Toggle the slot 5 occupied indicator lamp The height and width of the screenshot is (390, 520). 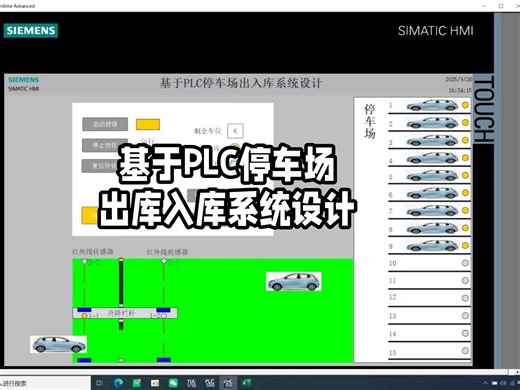point(465,175)
